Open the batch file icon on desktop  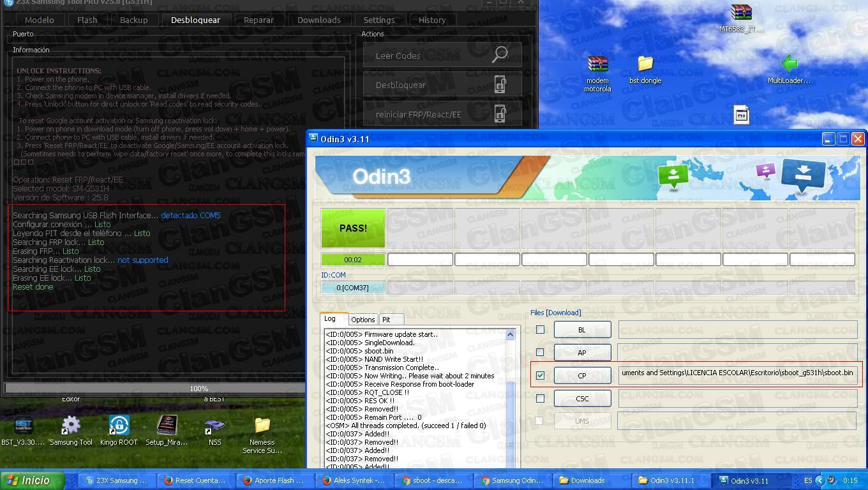[741, 115]
